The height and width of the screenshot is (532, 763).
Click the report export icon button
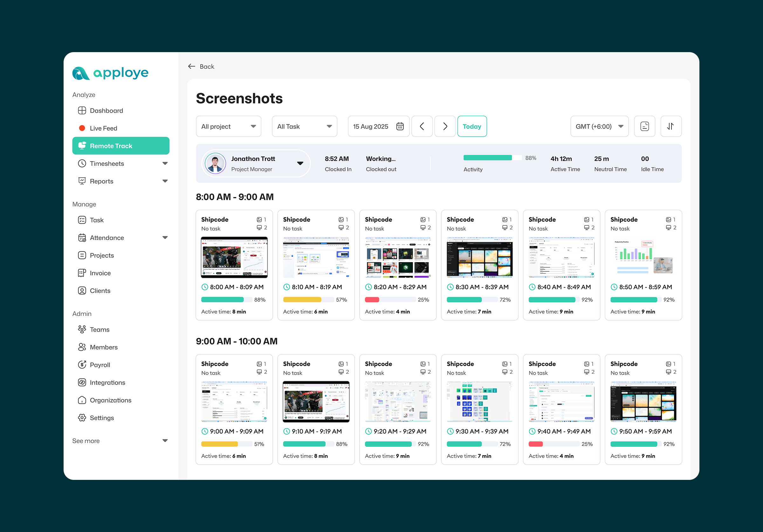(x=644, y=126)
